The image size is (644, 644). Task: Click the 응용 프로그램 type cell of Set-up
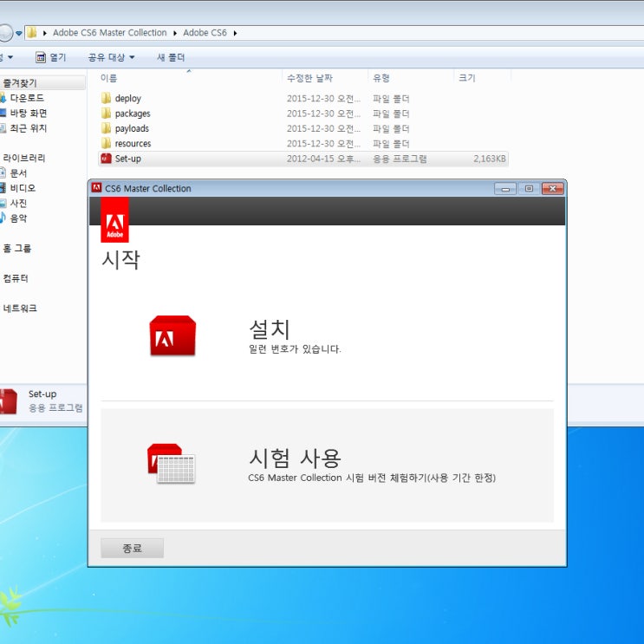coord(400,159)
